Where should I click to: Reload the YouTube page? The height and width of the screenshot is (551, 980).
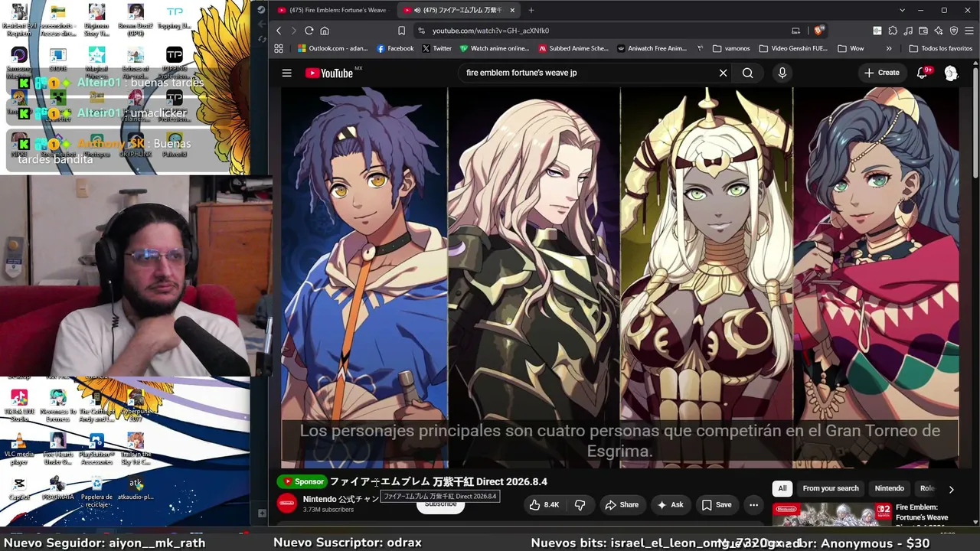(309, 31)
